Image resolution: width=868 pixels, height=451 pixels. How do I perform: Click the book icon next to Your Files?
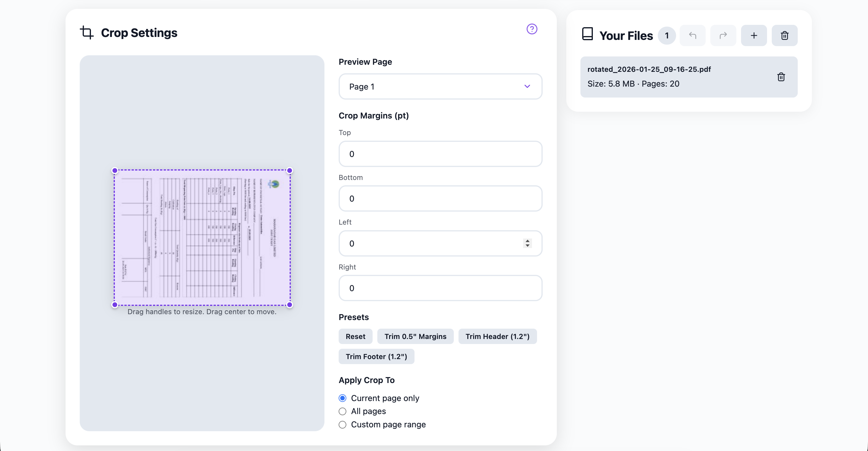tap(587, 34)
